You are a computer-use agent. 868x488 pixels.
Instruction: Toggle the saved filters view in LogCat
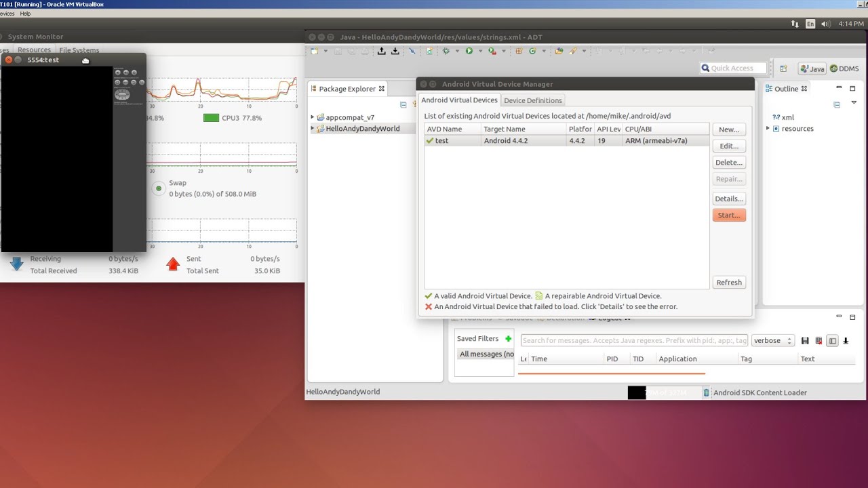pos(833,341)
